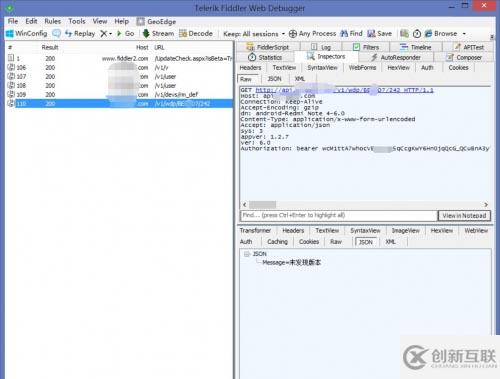Image resolution: width=500 pixels, height=379 pixels.
Task: Select session 107 /v1/user row
Action: pos(120,76)
